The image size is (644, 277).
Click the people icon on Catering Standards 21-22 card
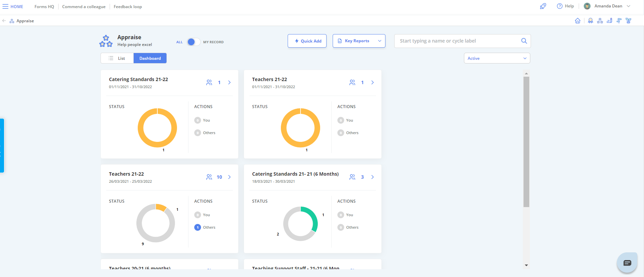(209, 82)
